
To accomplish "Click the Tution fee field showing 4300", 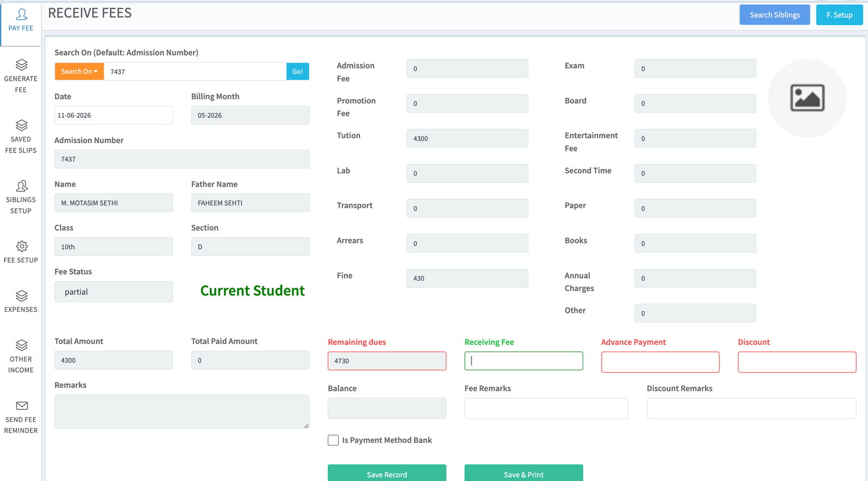I will tap(467, 138).
